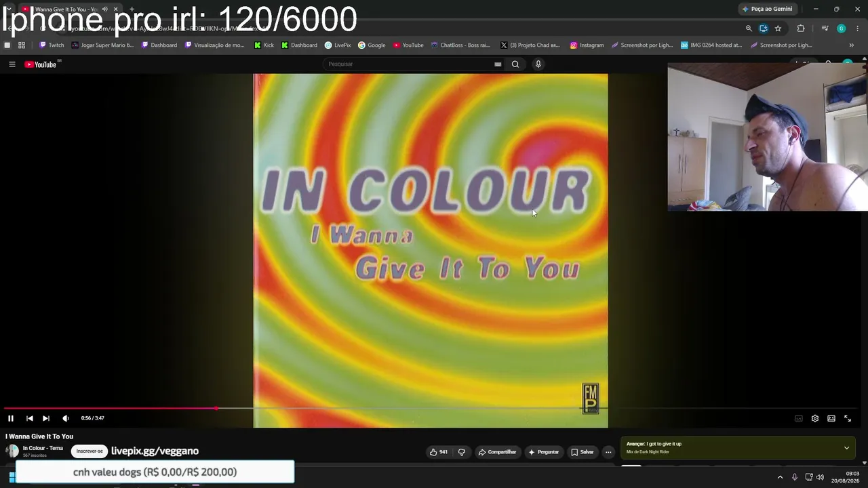Expand the system tray hidden icons chevron
The height and width of the screenshot is (488, 868).
[780, 477]
